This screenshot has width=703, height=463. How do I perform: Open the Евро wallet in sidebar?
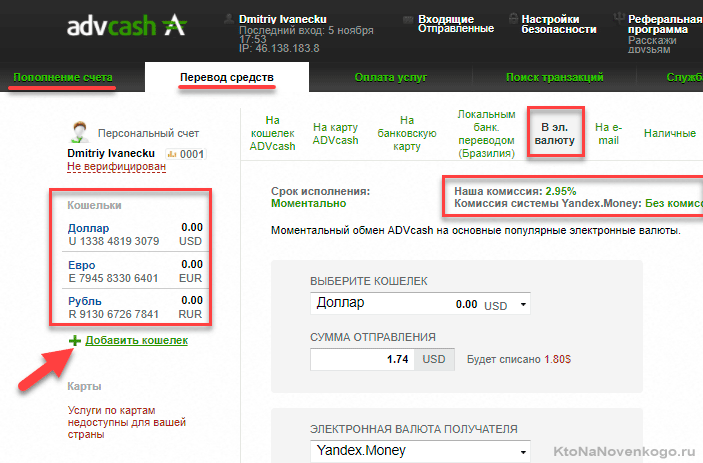[82, 265]
